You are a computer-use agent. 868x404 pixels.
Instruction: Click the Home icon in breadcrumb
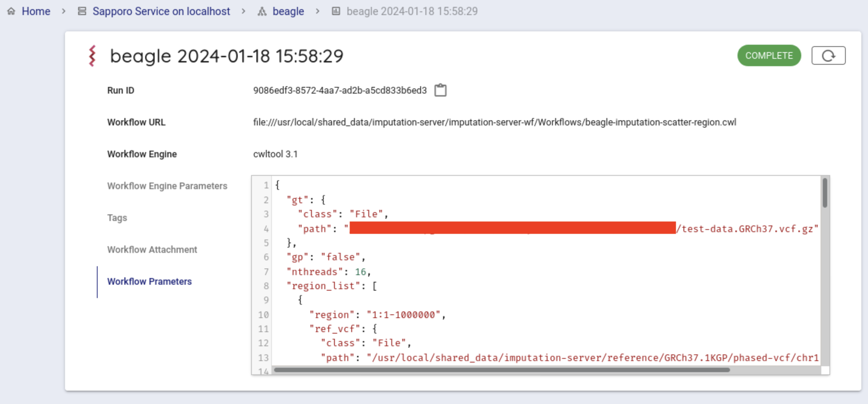click(x=11, y=11)
